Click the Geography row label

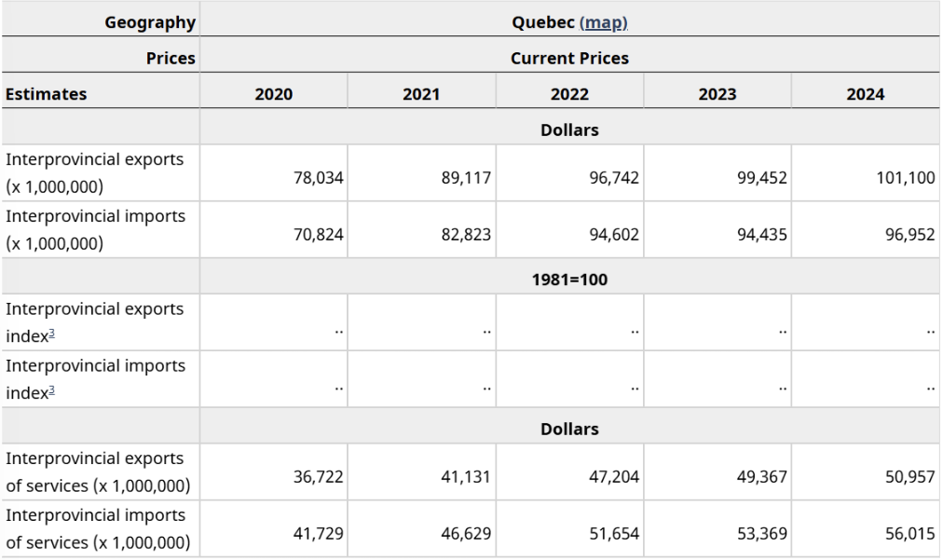(x=150, y=22)
